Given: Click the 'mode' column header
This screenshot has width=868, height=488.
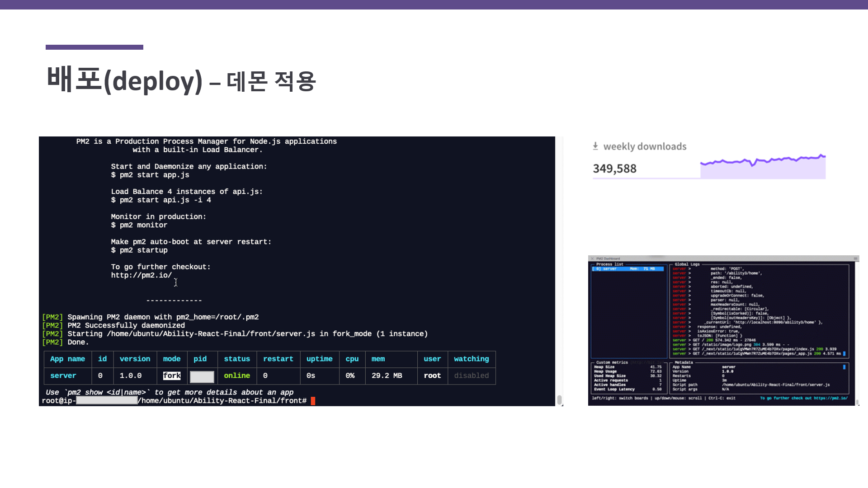Looking at the screenshot, I should point(172,359).
